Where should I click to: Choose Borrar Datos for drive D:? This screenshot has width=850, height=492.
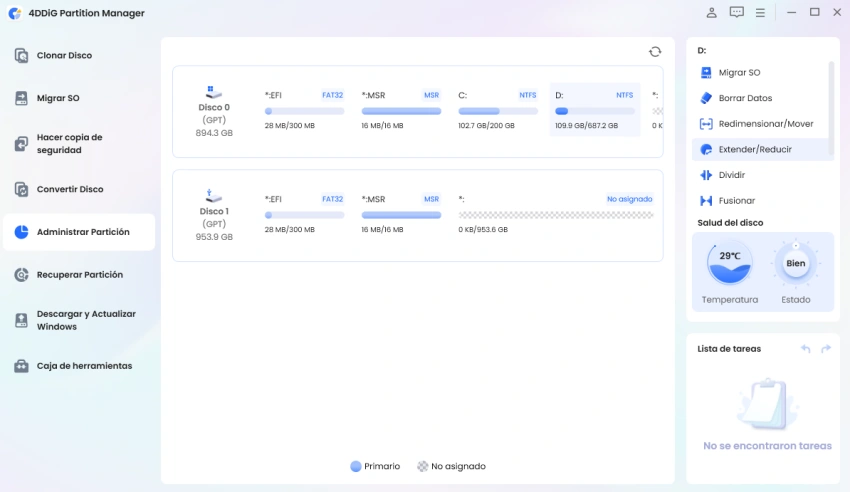click(762, 98)
